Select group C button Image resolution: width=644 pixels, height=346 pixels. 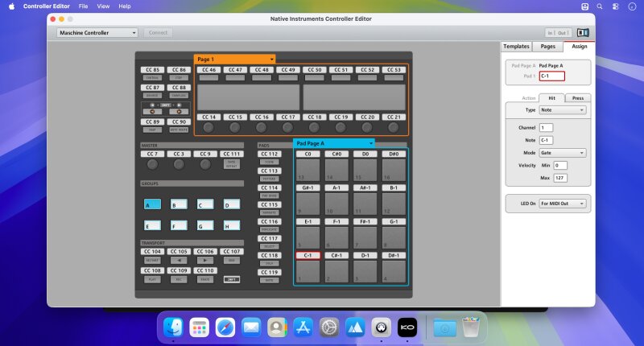pyautogui.click(x=205, y=204)
